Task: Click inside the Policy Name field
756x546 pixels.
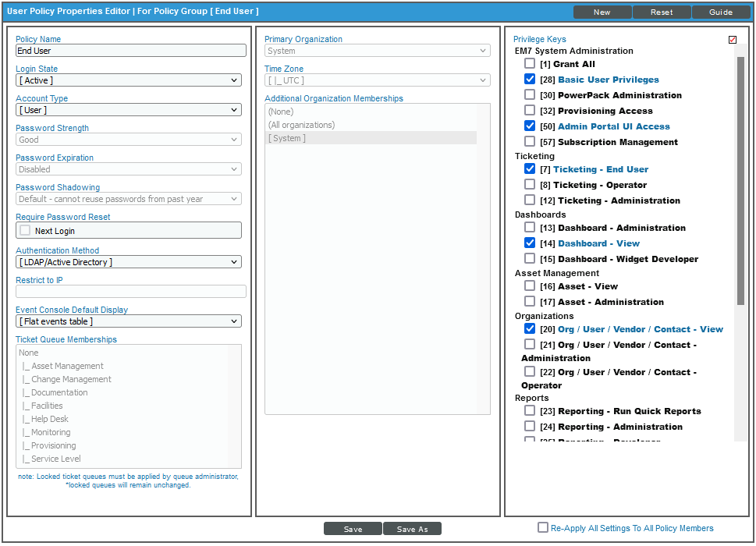Action: 130,51
